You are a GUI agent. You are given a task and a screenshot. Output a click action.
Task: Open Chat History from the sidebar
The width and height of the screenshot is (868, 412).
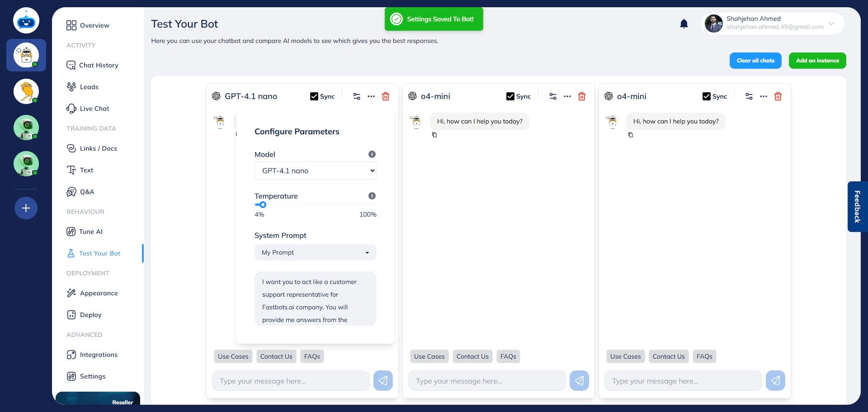click(98, 65)
